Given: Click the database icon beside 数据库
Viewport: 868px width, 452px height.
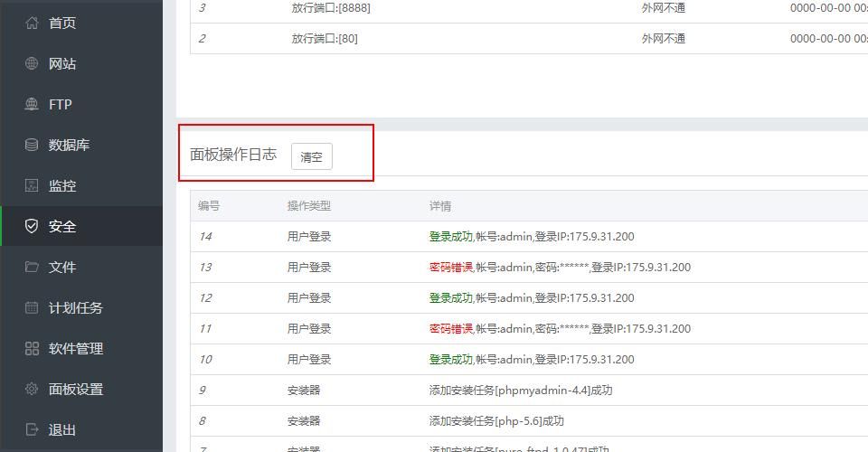Looking at the screenshot, I should (32, 145).
